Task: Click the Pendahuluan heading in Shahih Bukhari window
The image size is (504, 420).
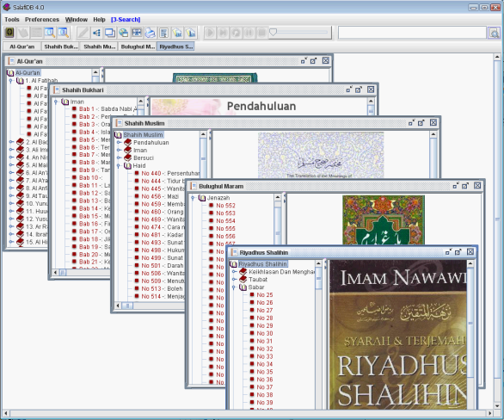Action: tap(261, 106)
